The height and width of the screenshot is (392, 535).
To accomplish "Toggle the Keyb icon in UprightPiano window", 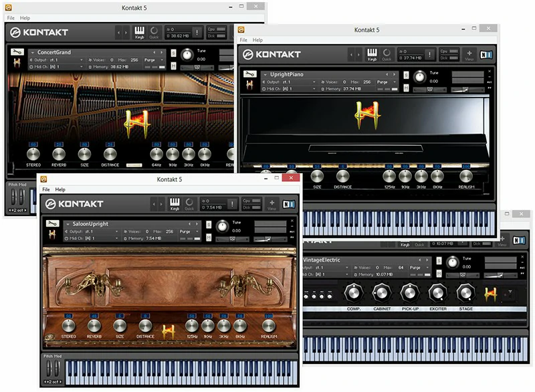I will pyautogui.click(x=372, y=55).
